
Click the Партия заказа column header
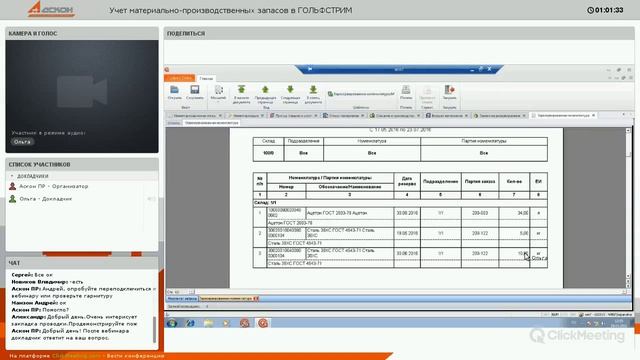(480, 181)
